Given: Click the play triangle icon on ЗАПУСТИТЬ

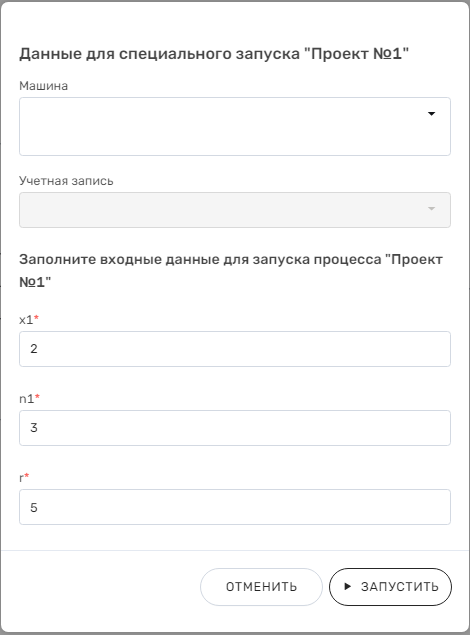Looking at the screenshot, I should [x=347, y=586].
